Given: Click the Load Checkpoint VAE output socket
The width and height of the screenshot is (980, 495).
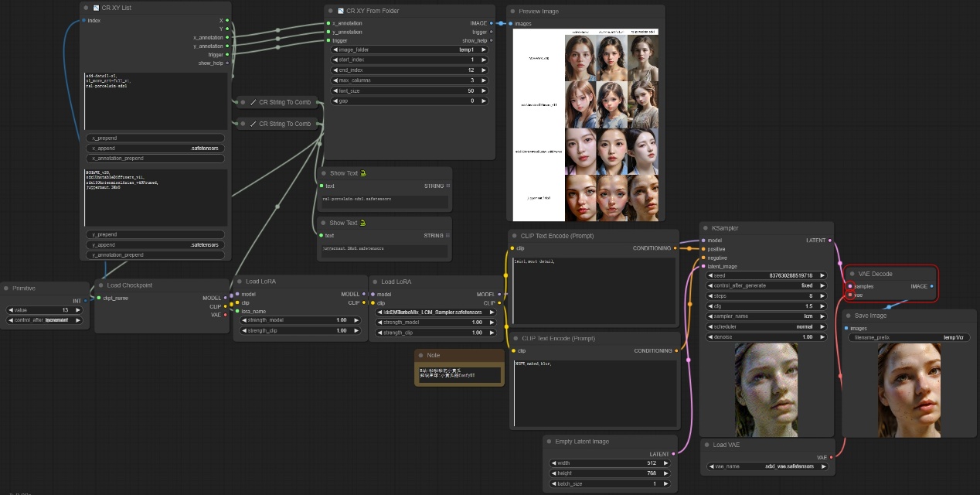Looking at the screenshot, I should pyautogui.click(x=226, y=315).
